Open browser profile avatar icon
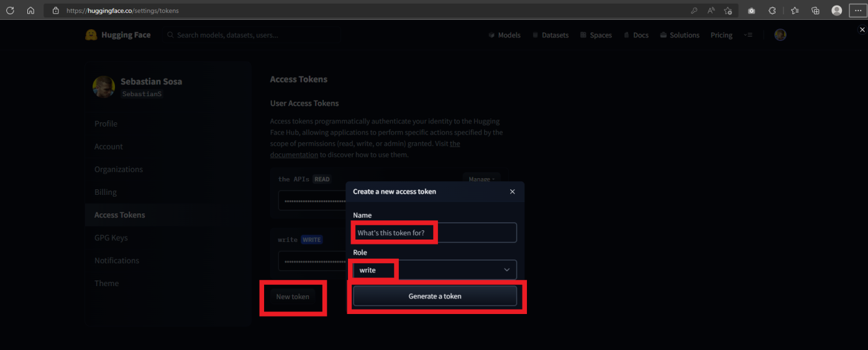 tap(837, 11)
